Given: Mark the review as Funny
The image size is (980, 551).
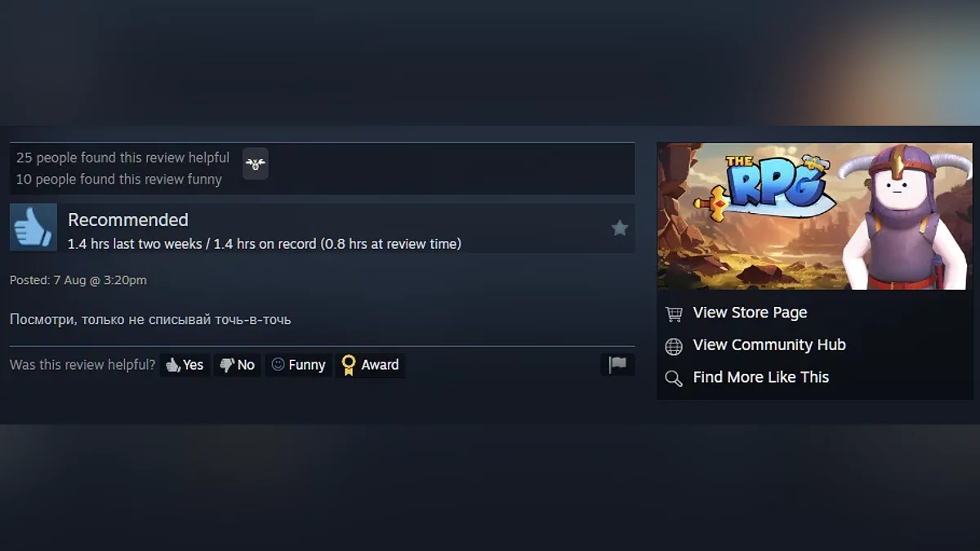Looking at the screenshot, I should 298,365.
